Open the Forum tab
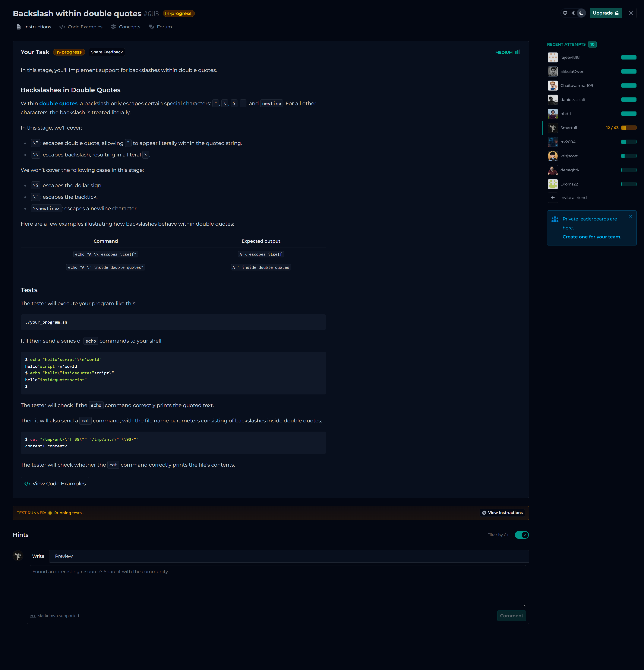644x670 pixels. click(x=160, y=27)
